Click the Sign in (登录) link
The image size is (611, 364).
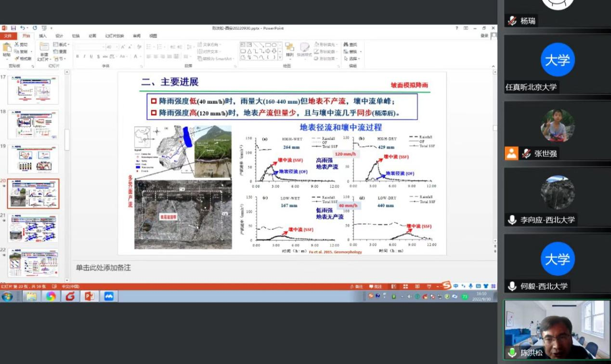click(484, 36)
